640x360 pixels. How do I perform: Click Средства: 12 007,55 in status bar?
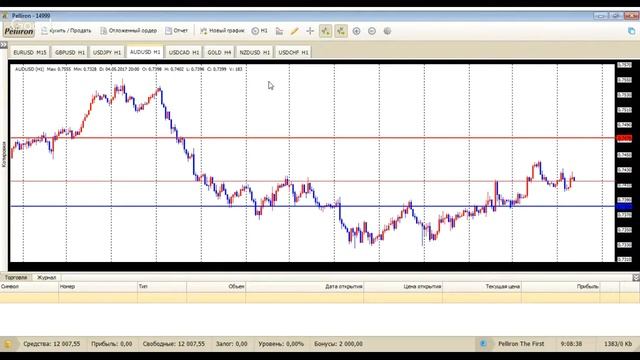[x=51, y=344]
